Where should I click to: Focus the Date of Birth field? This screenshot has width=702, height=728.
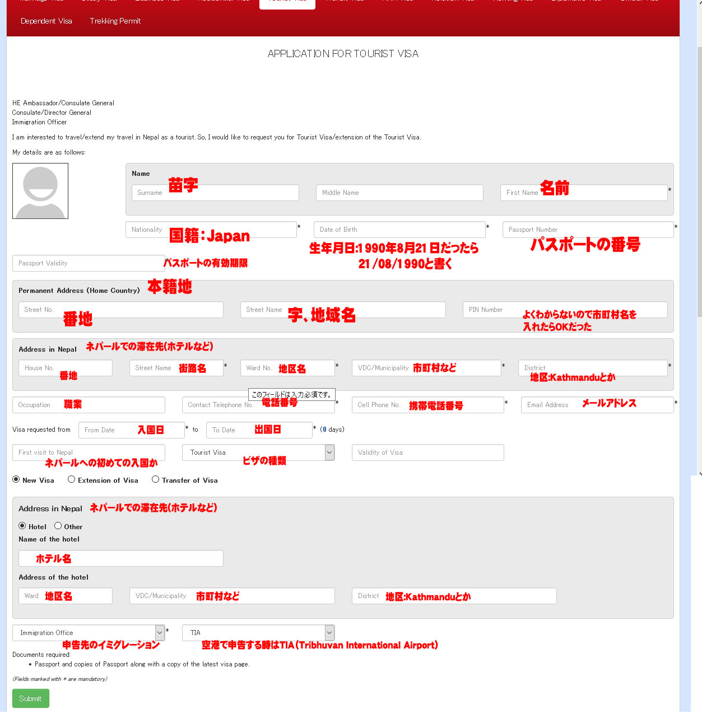pyautogui.click(x=399, y=230)
